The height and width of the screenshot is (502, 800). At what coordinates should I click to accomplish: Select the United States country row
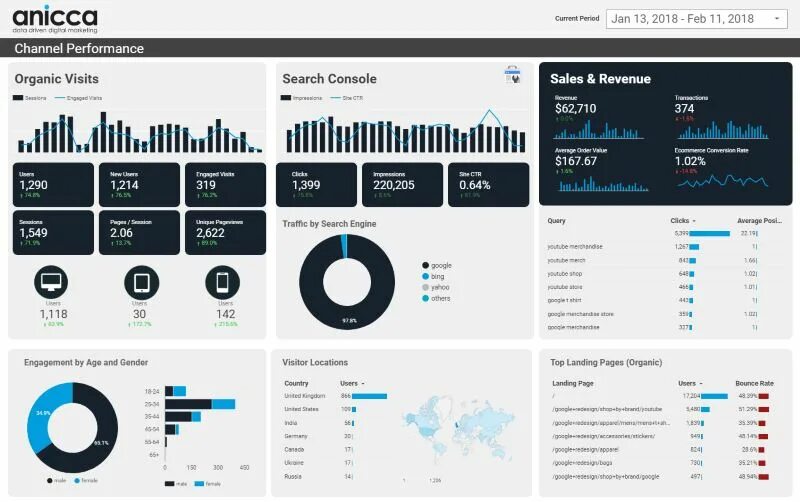(337, 409)
